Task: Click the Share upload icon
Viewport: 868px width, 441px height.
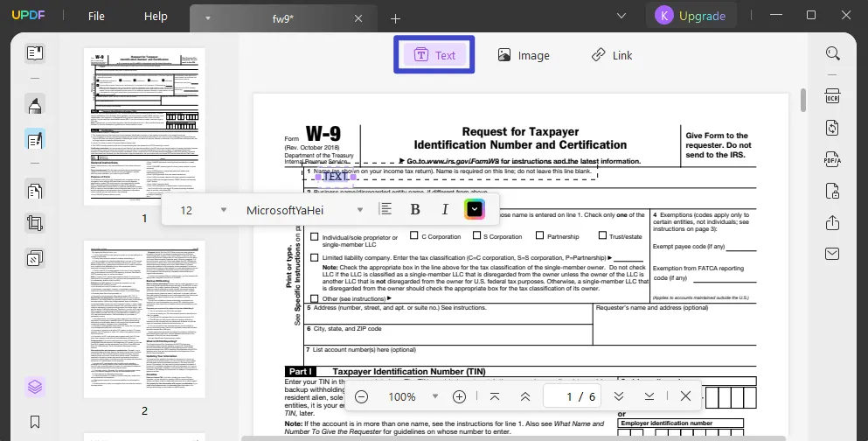Action: click(832, 223)
